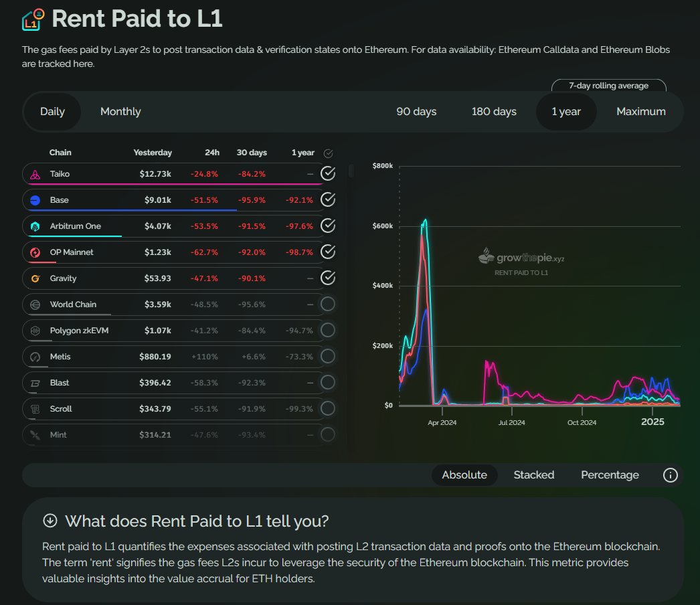The width and height of the screenshot is (700, 605).
Task: Click the Taiko chain logo icon
Action: (x=35, y=174)
